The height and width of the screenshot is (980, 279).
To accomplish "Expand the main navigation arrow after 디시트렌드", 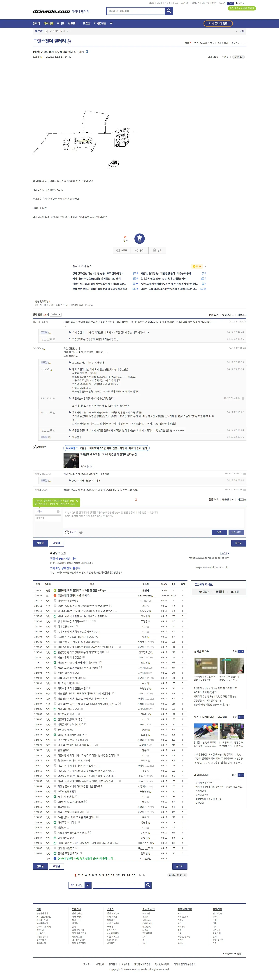I will pyautogui.click(x=111, y=24).
